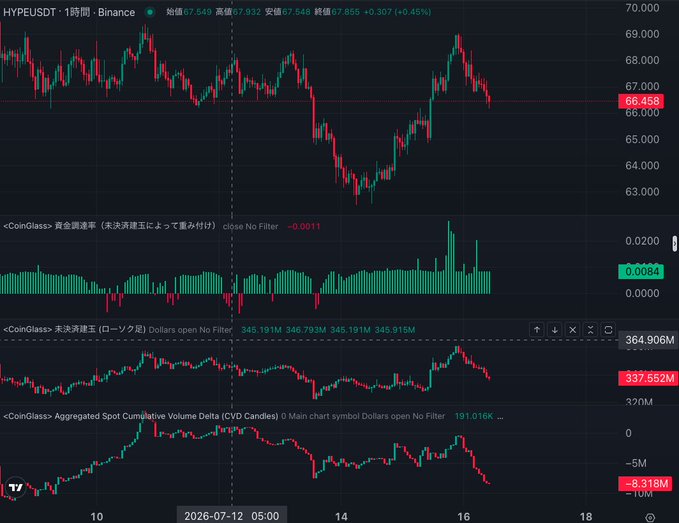Click the close price 終値 67.855

[x=337, y=12]
